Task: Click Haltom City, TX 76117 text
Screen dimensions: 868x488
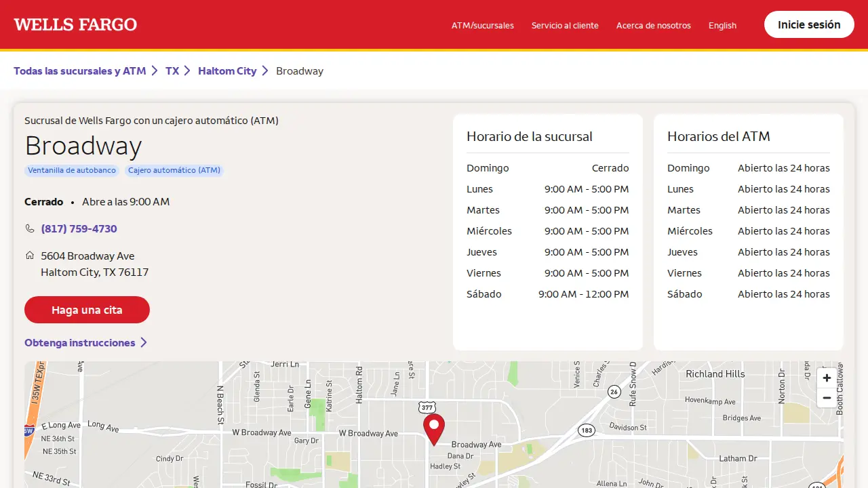Action: click(x=95, y=272)
